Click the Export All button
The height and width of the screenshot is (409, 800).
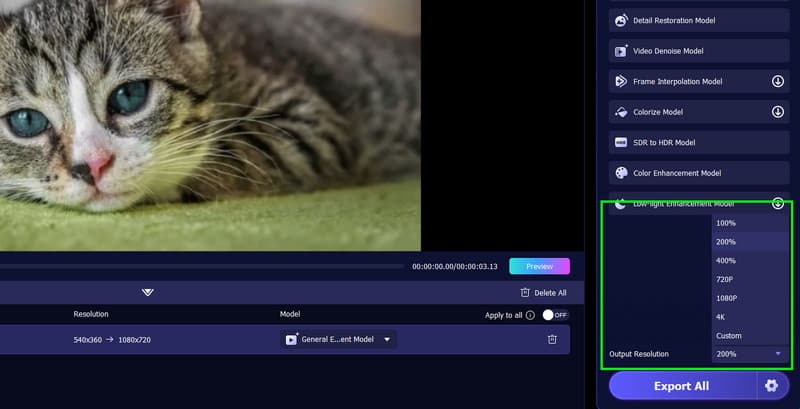(681, 386)
